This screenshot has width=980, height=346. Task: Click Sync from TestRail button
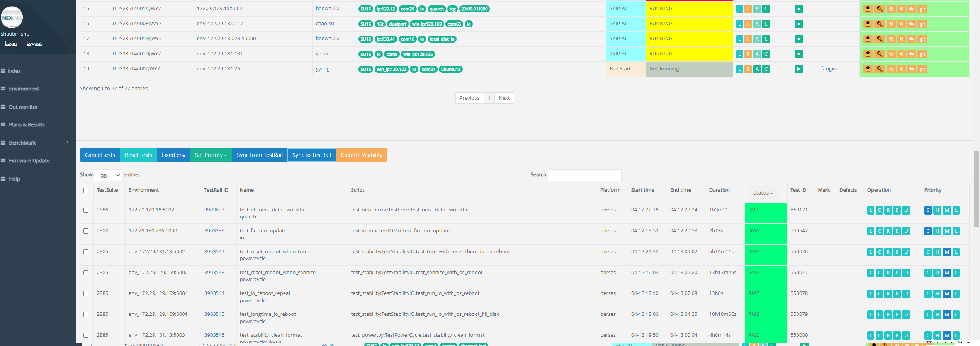(x=260, y=155)
